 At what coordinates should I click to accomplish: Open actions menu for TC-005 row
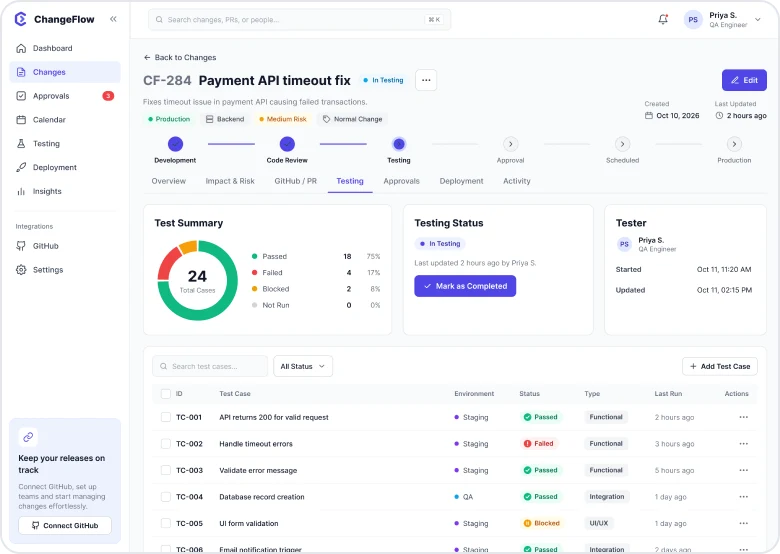coord(744,523)
